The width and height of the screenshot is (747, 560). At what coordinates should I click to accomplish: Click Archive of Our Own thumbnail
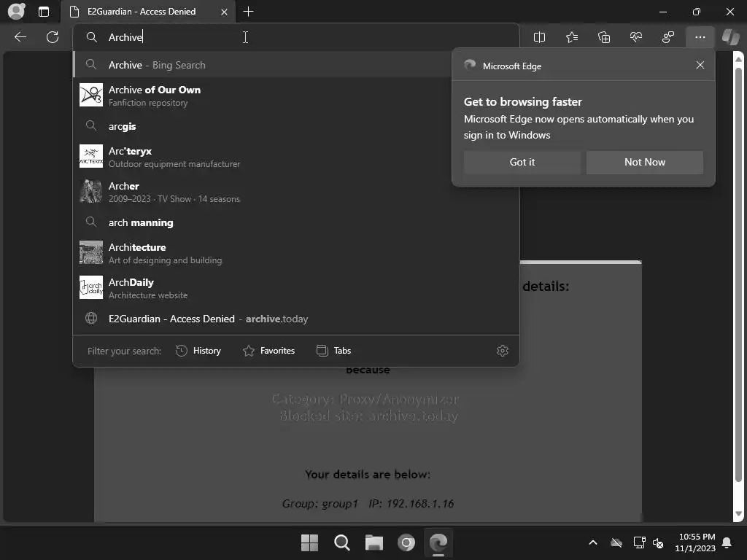[x=91, y=95]
